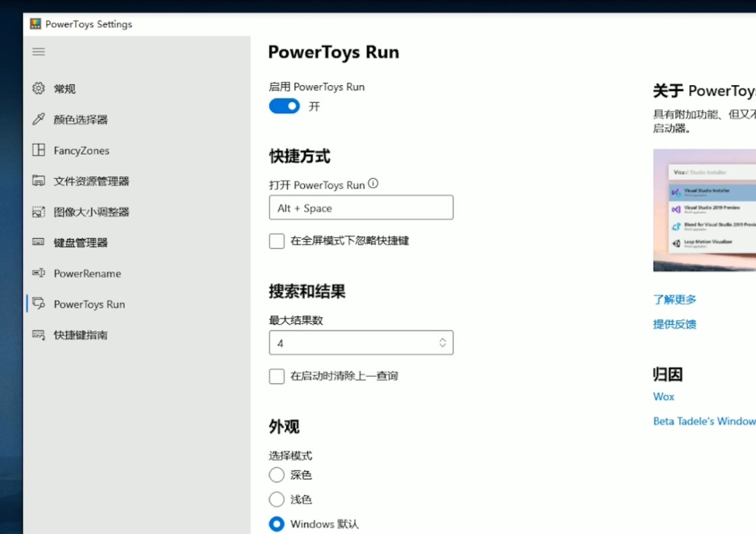This screenshot has width=756, height=534.
Task: Click the PowerToys Run sidebar icon
Action: (x=38, y=303)
